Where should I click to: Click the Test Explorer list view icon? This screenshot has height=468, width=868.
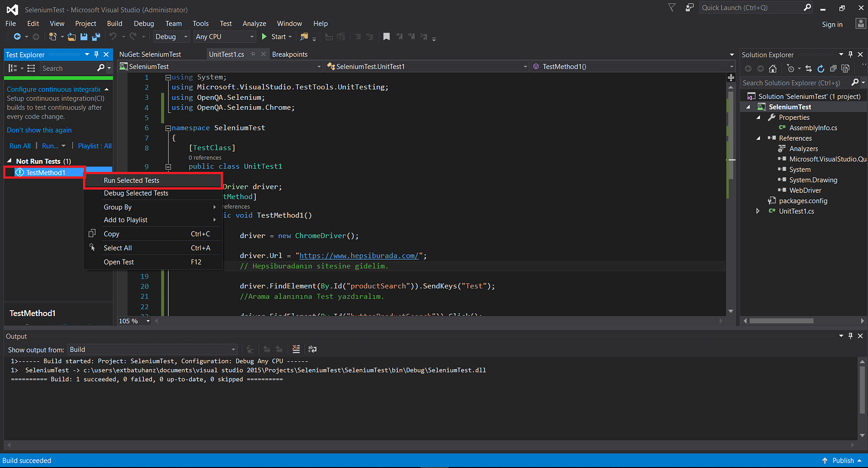click(31, 68)
